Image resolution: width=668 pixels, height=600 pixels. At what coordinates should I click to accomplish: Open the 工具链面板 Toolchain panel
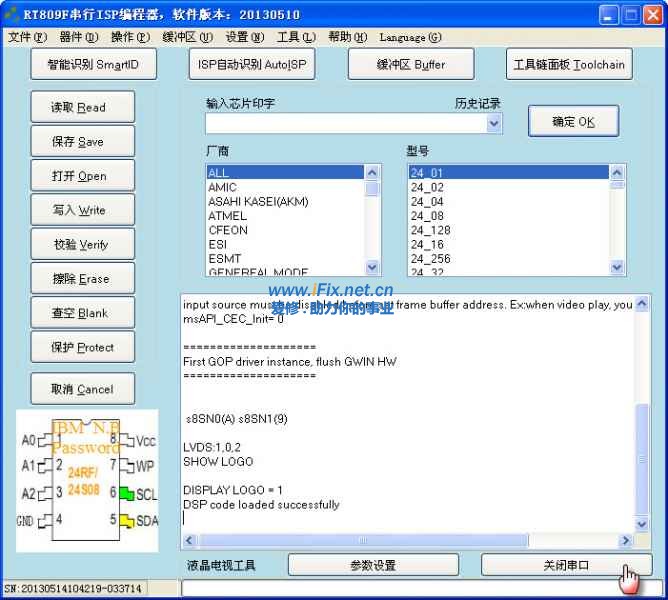(x=569, y=65)
